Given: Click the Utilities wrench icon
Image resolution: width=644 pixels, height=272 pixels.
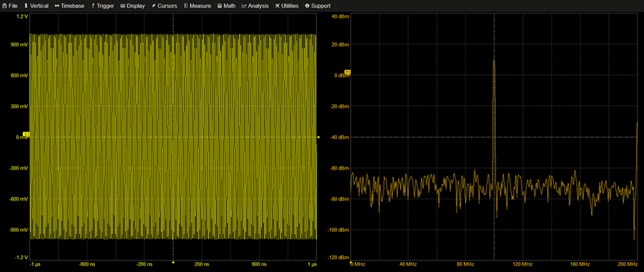Looking at the screenshot, I should [x=277, y=6].
